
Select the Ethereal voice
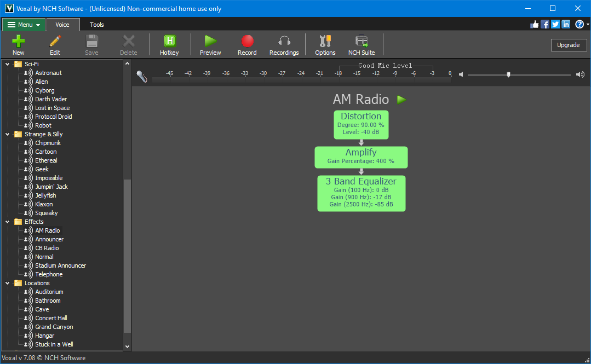pos(46,160)
